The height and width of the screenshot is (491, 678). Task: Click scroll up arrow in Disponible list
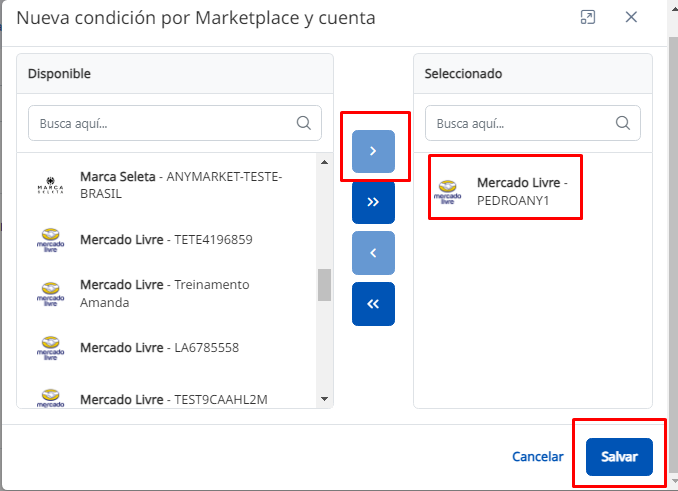pos(324,162)
